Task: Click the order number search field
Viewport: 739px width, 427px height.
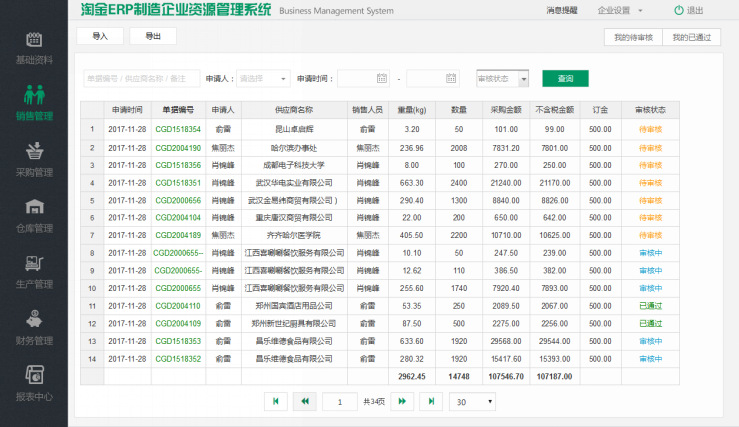Action: point(139,78)
